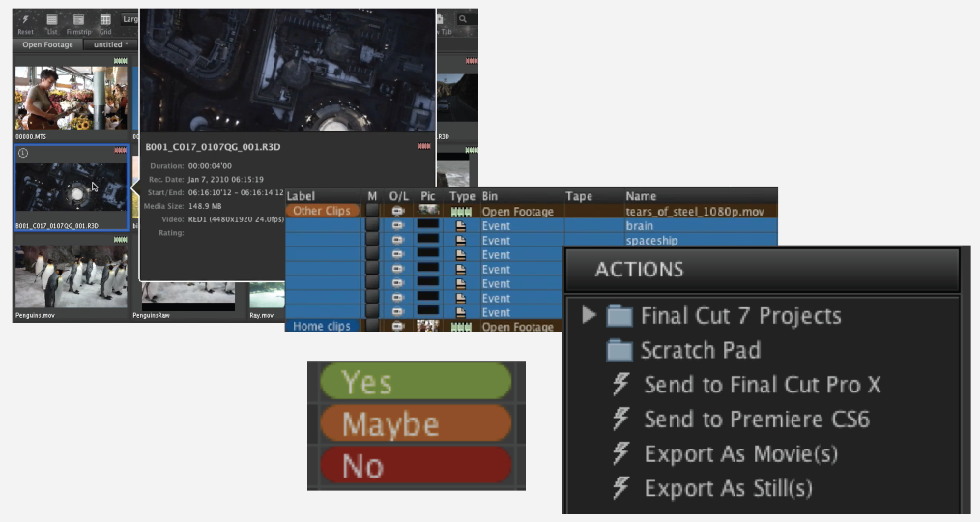Click the Reset lightning bolt icon

25,19
